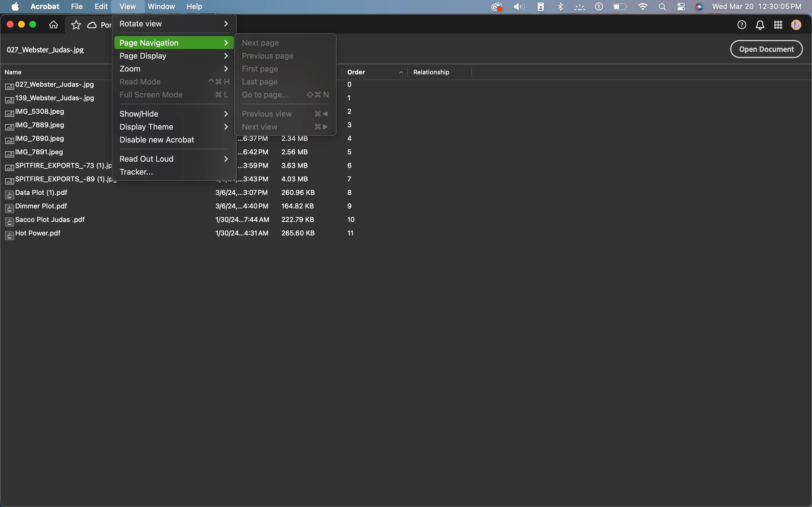Open the apps grid icon
This screenshot has height=507, width=812.
click(778, 25)
